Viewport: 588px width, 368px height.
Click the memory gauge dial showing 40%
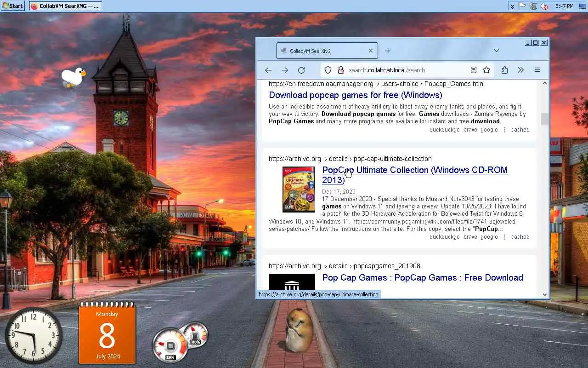196,335
